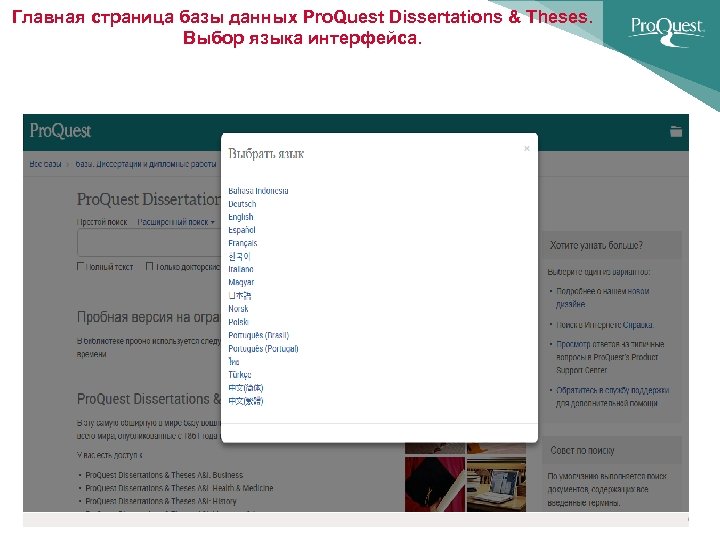Toggle doctoral dissertations only checkbox
Viewport: 720px width, 540px height.
point(149,266)
